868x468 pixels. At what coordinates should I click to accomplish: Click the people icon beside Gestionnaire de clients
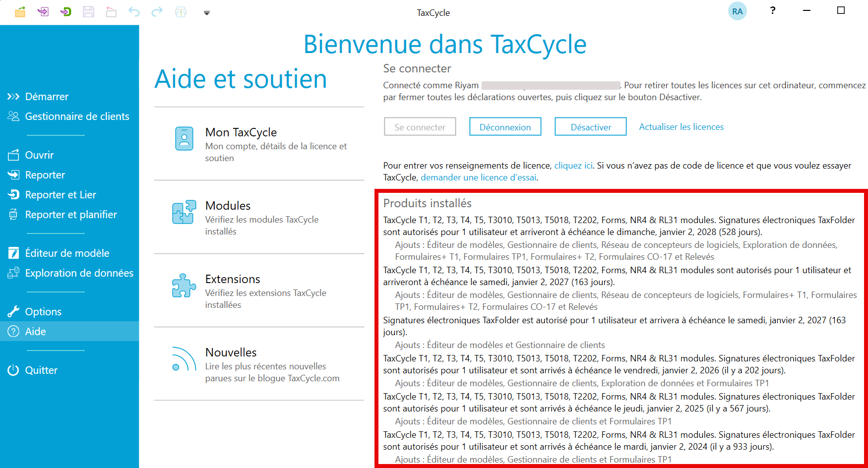point(13,116)
